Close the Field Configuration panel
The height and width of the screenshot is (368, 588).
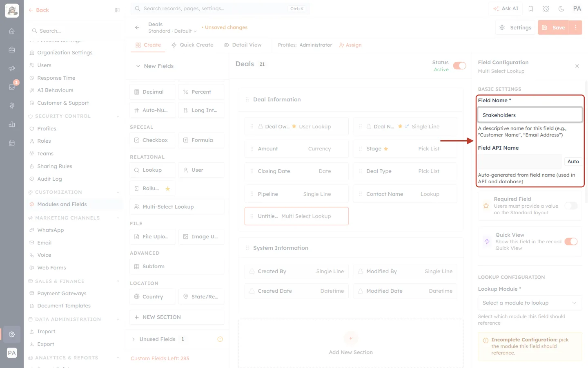[x=577, y=66]
